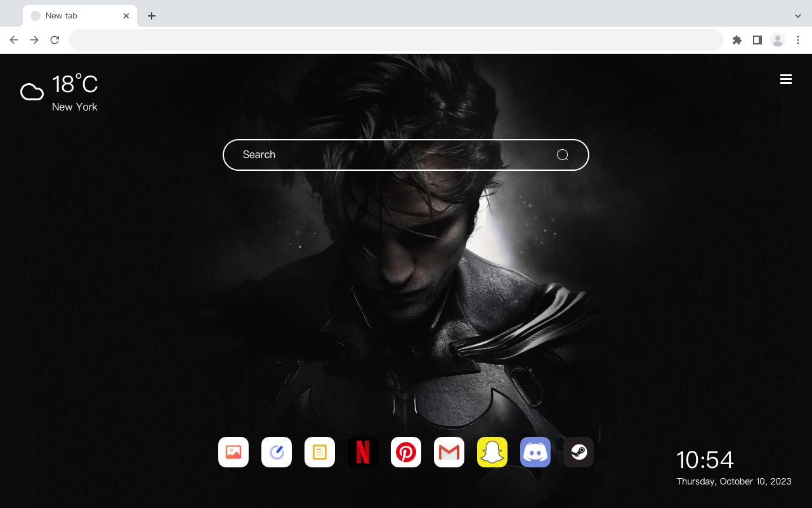Go forward to next page
The width and height of the screenshot is (812, 508).
(34, 40)
